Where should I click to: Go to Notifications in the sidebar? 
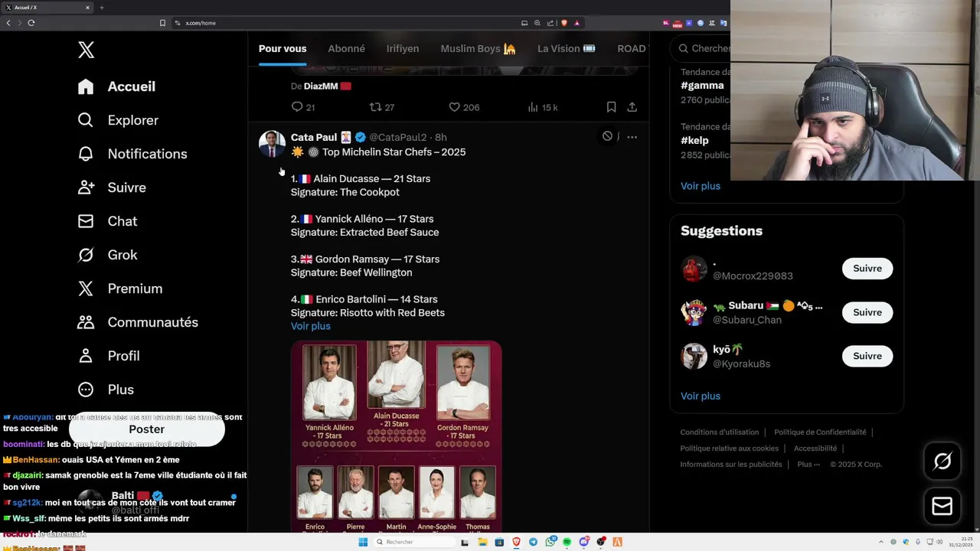pos(132,154)
